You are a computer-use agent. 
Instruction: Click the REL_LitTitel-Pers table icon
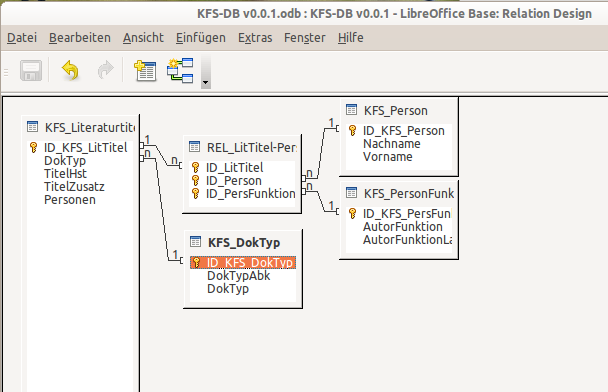tap(194, 147)
